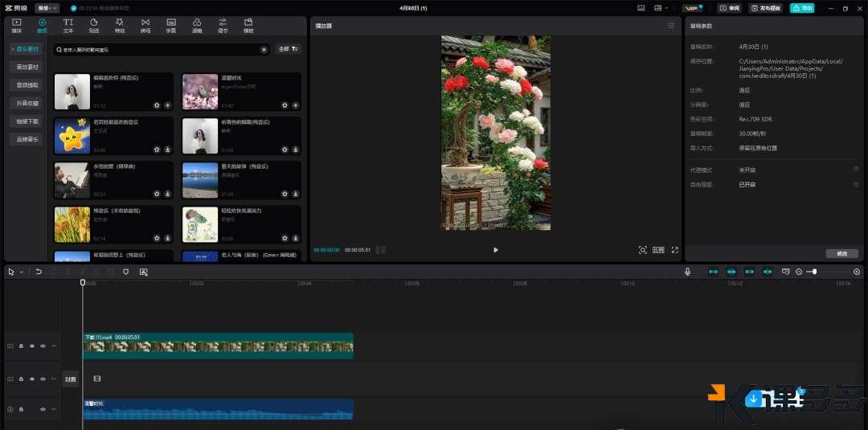Click the 修改 modify button
Viewport: 868px width, 430px height.
pos(842,253)
